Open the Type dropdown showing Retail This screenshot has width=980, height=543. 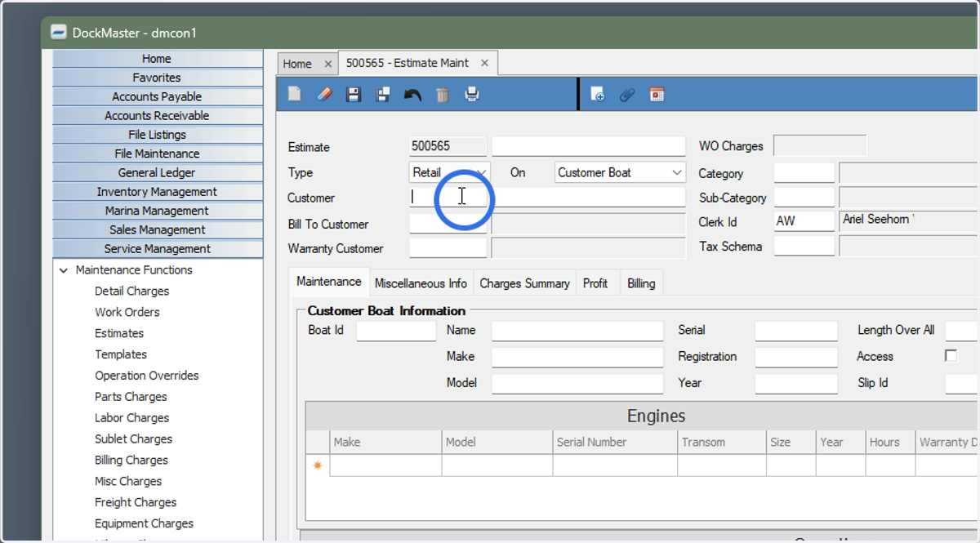(450, 172)
